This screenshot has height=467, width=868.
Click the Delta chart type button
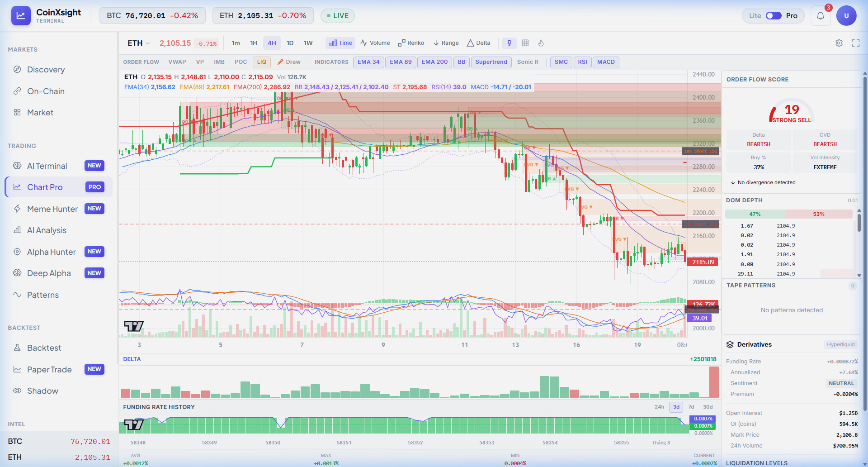click(x=478, y=43)
